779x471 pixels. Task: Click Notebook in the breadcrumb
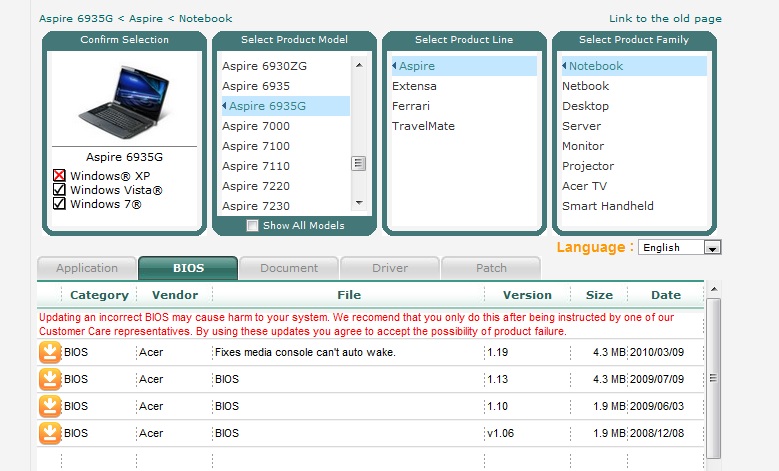[x=206, y=18]
